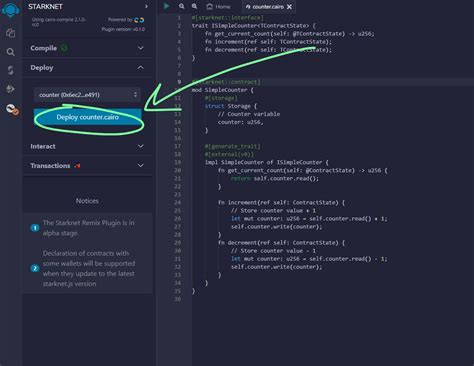Expand the Interact section
This screenshot has width=474, height=366.
click(87, 146)
